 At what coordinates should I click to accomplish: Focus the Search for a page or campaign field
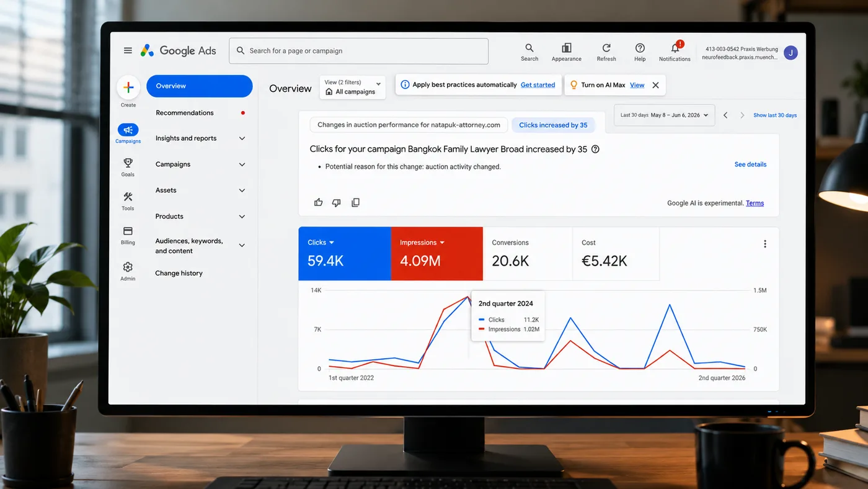[359, 51]
